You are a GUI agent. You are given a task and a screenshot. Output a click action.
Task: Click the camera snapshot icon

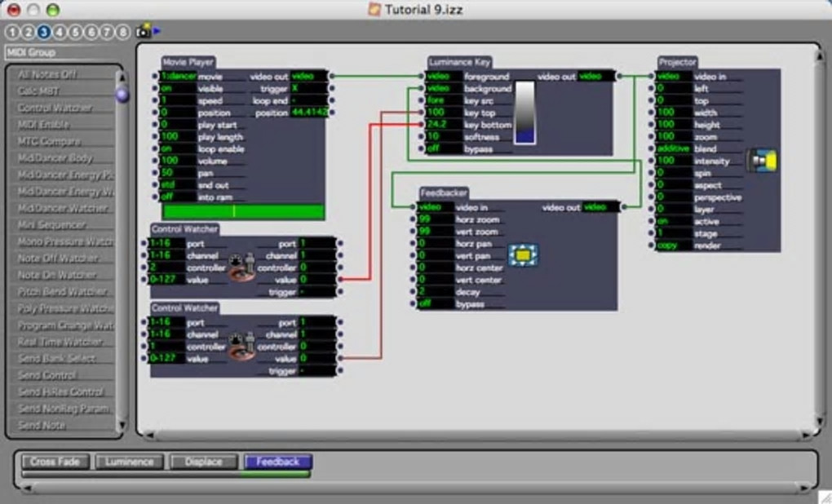(143, 31)
